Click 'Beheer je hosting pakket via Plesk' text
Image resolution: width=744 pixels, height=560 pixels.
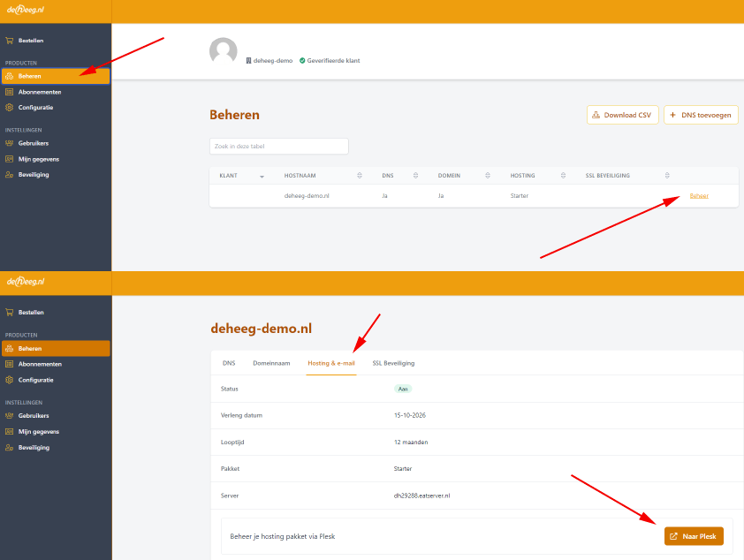(283, 536)
